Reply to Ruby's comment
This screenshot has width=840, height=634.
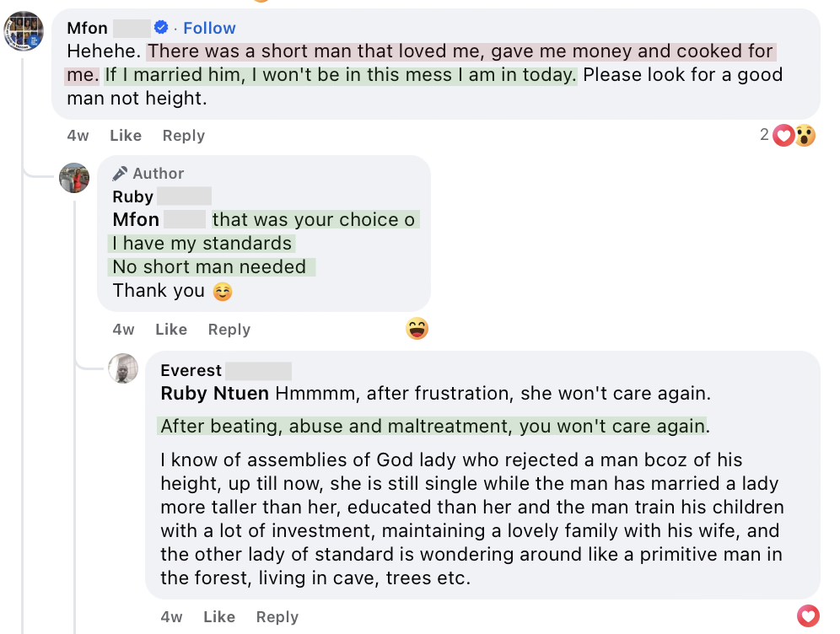(x=229, y=330)
